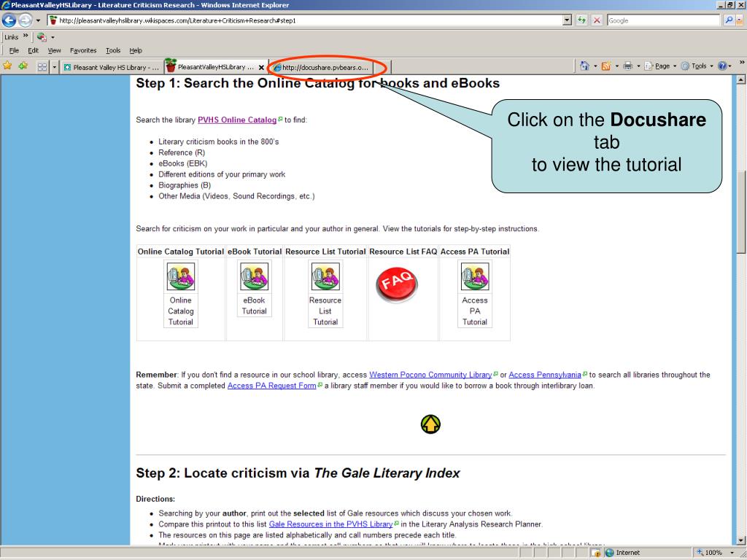The height and width of the screenshot is (560, 747).
Task: Open the Edit menu
Action: click(x=33, y=50)
